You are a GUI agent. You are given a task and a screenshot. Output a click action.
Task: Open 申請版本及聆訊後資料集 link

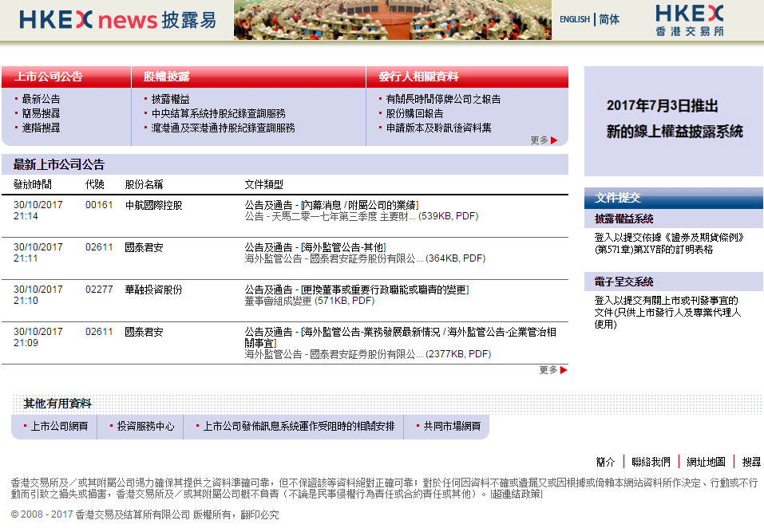(438, 128)
